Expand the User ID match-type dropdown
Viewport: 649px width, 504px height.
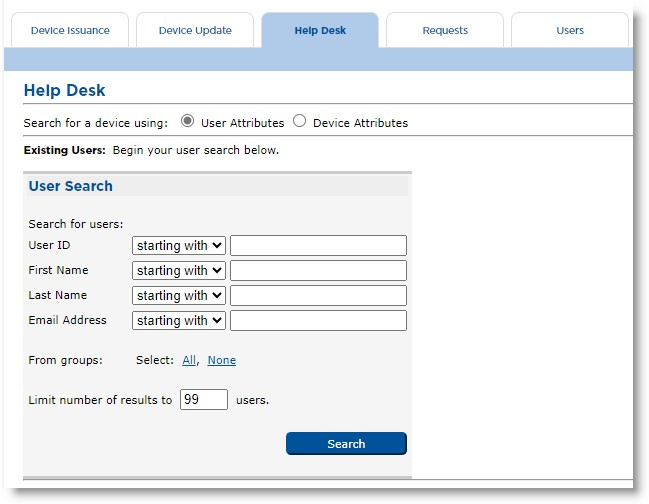click(x=179, y=246)
